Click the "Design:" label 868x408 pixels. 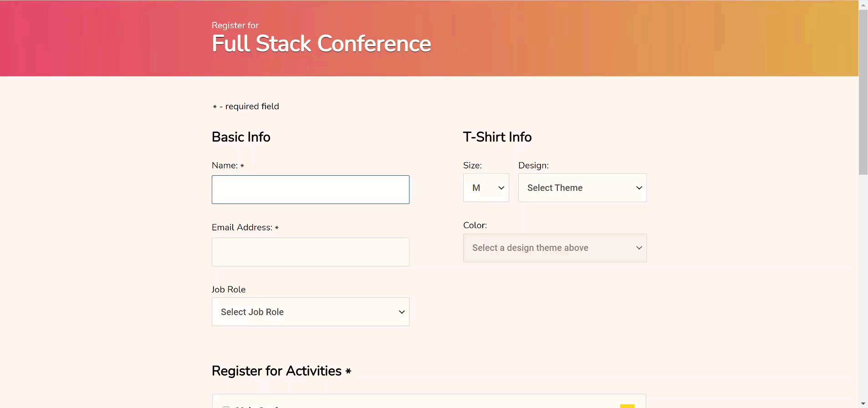[x=533, y=165]
